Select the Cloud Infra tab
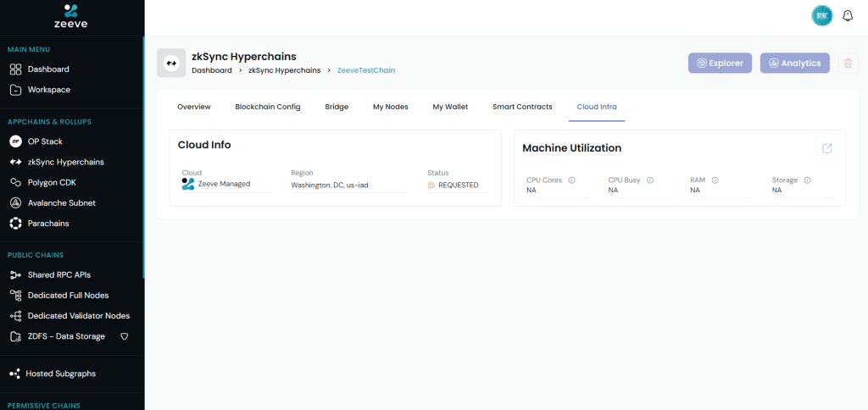Screen dimensions: 868x410 [597, 107]
